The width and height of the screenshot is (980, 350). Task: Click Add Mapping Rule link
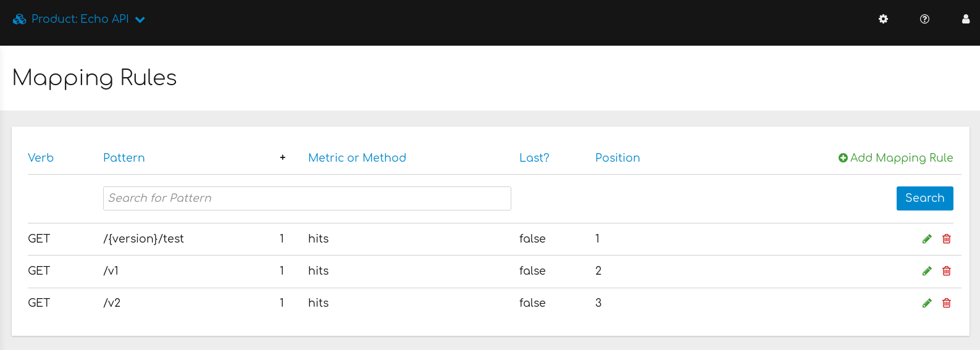pyautogui.click(x=895, y=158)
